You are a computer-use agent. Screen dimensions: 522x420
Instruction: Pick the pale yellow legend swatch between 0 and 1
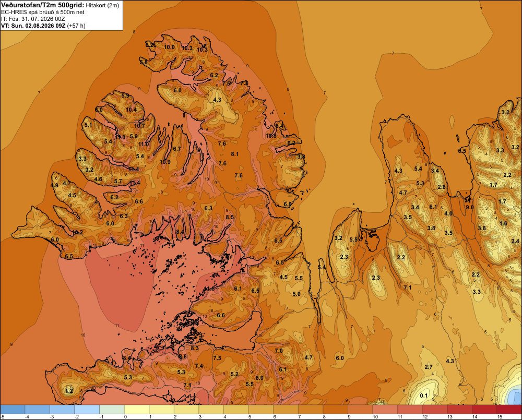click(x=136, y=410)
